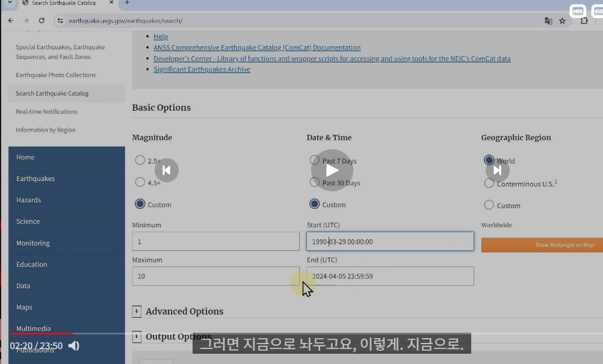Click the Draw Rectangle on Map button

point(542,245)
